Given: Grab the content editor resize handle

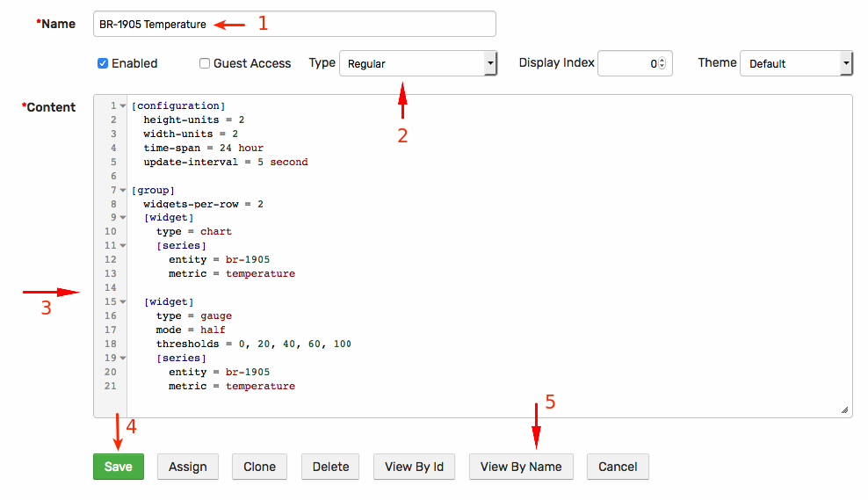Looking at the screenshot, I should pyautogui.click(x=845, y=409).
